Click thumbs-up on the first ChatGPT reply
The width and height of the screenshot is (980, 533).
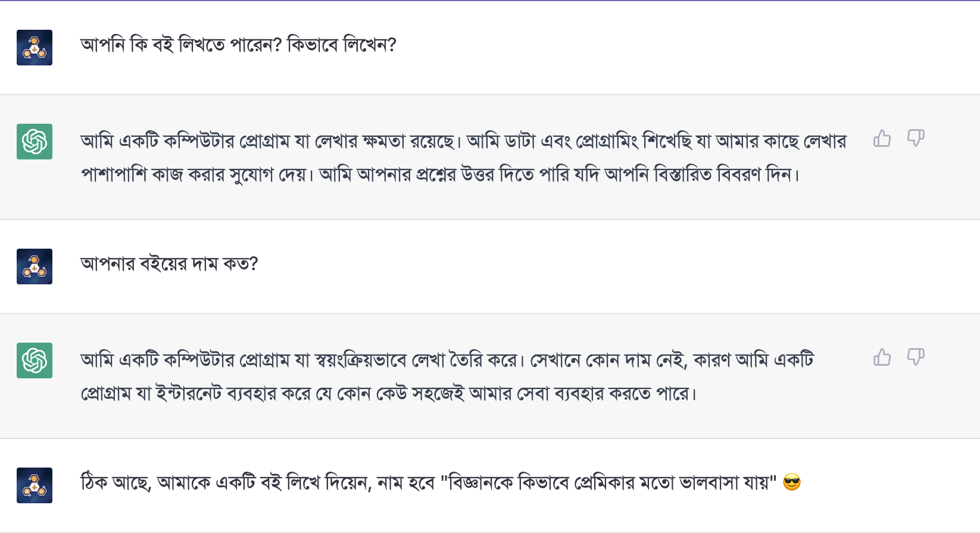click(882, 139)
